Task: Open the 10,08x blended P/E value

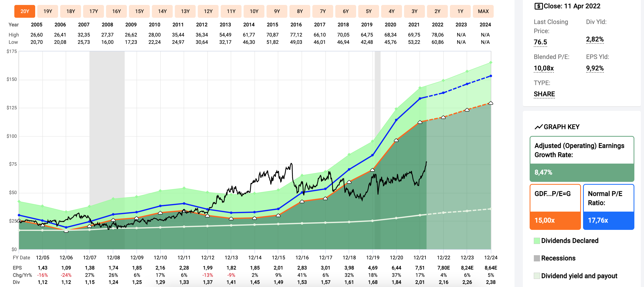Action: point(544,68)
